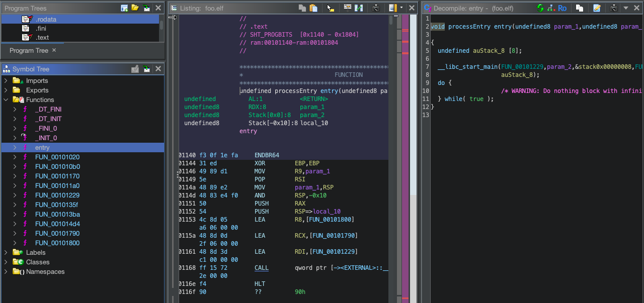This screenshot has height=303, width=644.
Task: Select FUN_00101229 in Symbol Tree
Action: tap(57, 195)
